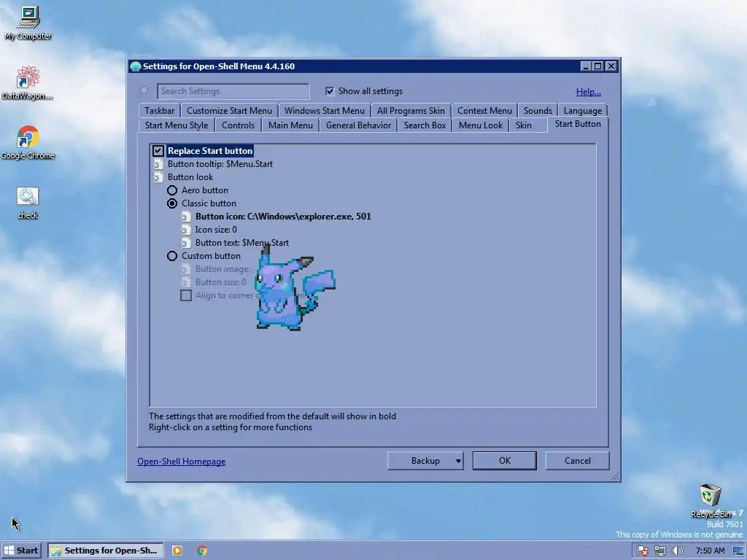Click the setting icon beside Button look

[x=158, y=177]
